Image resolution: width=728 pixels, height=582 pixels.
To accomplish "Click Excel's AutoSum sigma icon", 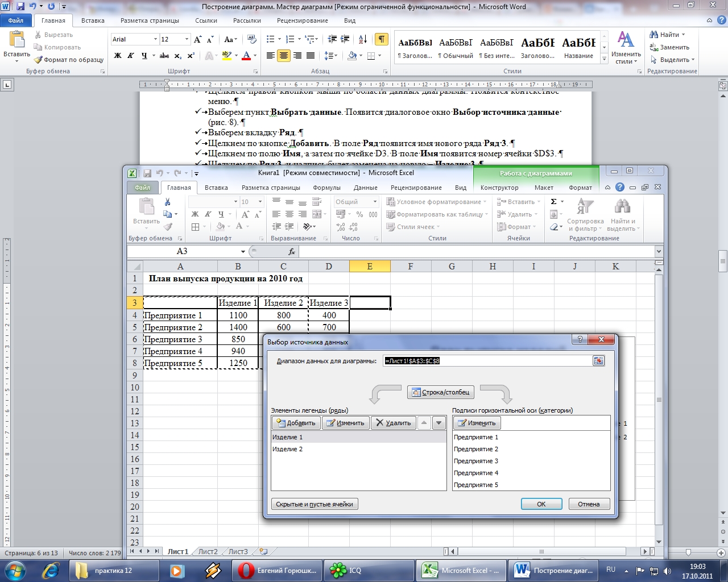I will (554, 202).
